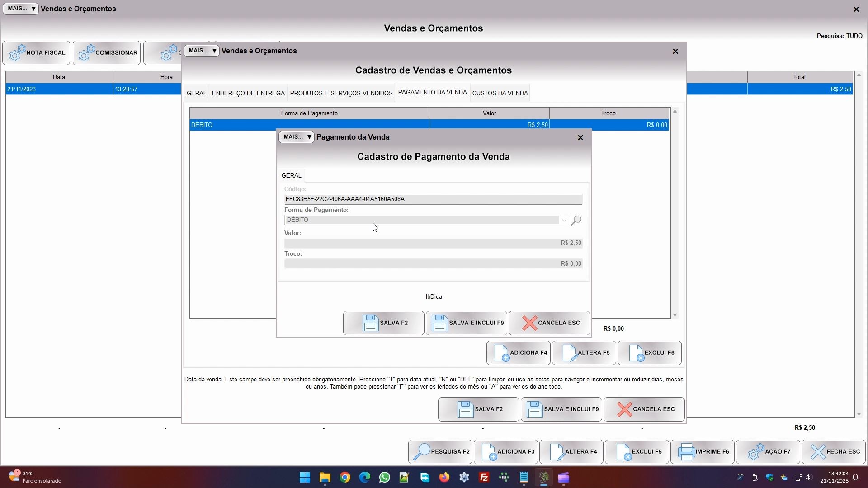Click the Valor field showing R$ 2,50
This screenshot has width=868, height=488.
pyautogui.click(x=433, y=243)
